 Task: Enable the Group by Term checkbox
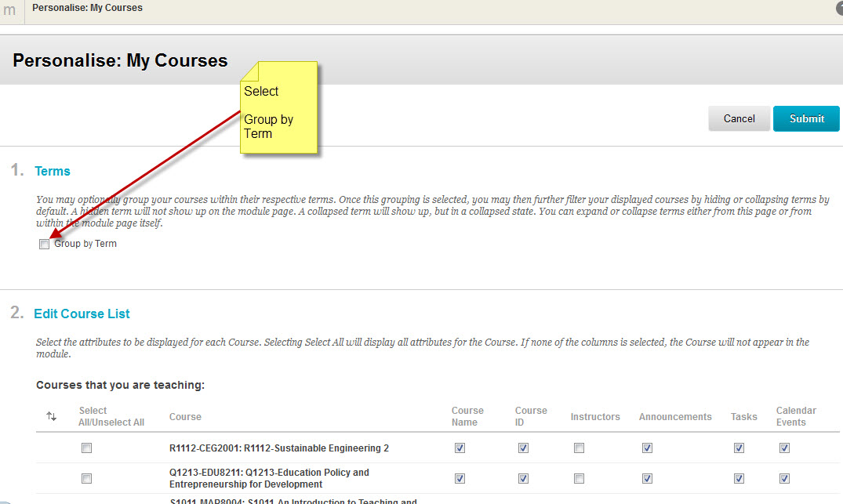(44, 244)
